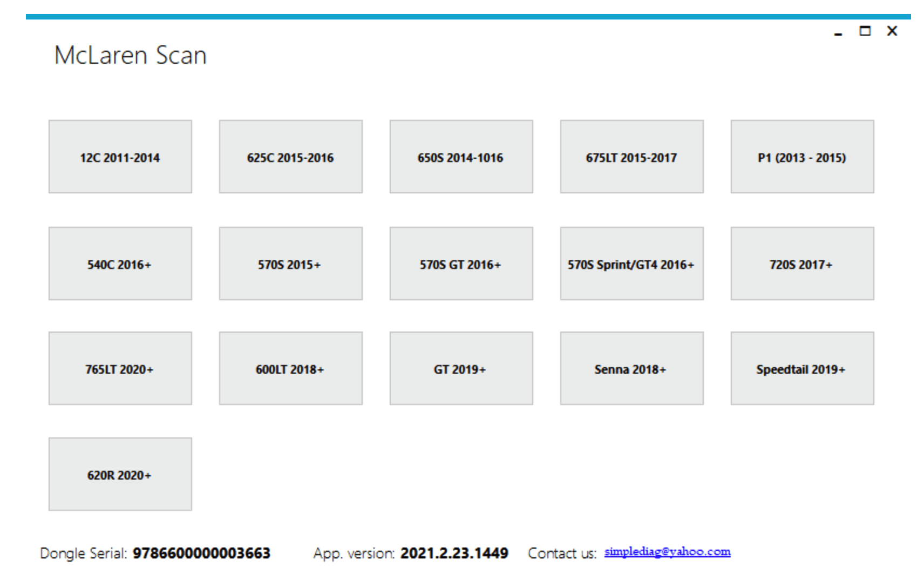This screenshot has width=924, height=567.
Task: Select the Senna 2018+ model
Action: [x=631, y=368]
